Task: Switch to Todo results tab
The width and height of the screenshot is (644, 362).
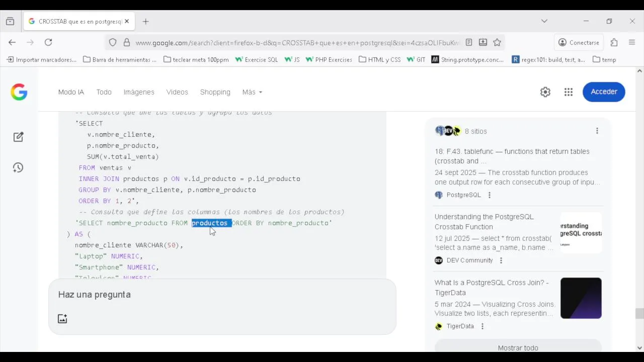Action: [104, 92]
